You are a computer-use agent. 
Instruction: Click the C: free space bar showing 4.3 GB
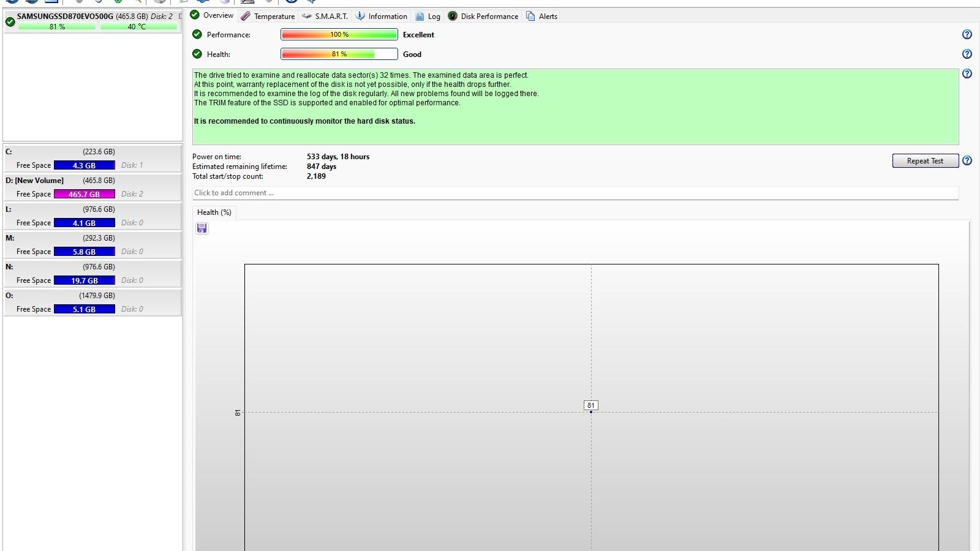(x=85, y=165)
